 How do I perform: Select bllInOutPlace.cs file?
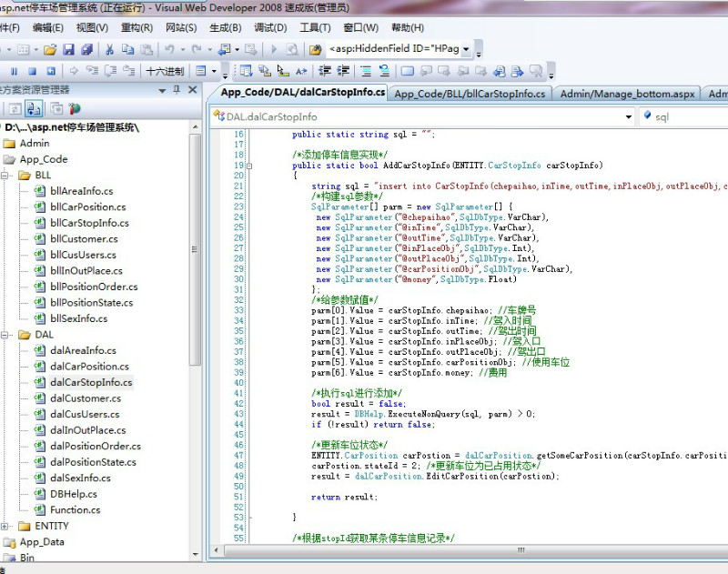(86, 271)
